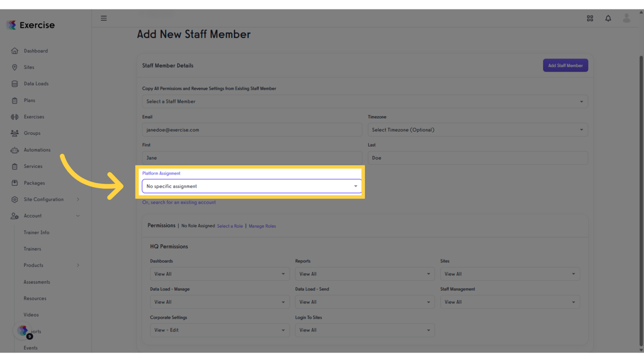Screen dimensions: 644x362
Task: Click the Dashboard home icon in sidebar
Action: pos(15,51)
